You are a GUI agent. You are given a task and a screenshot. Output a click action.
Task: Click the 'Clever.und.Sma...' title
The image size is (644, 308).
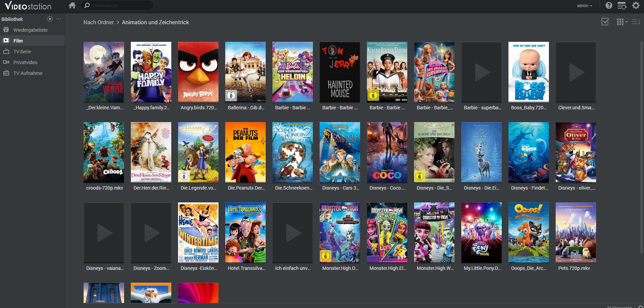pyautogui.click(x=576, y=108)
